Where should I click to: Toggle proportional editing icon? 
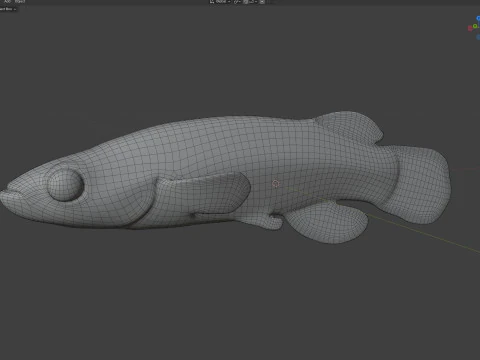(262, 1)
